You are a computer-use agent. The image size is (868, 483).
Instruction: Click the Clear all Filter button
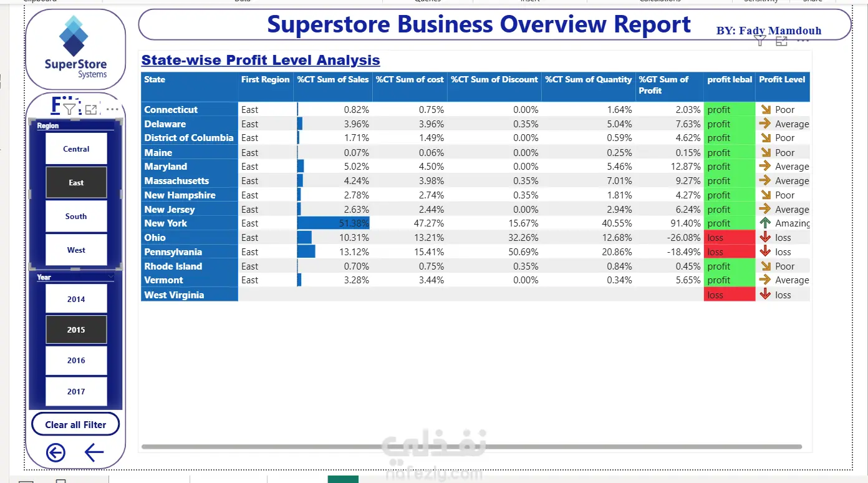75,424
